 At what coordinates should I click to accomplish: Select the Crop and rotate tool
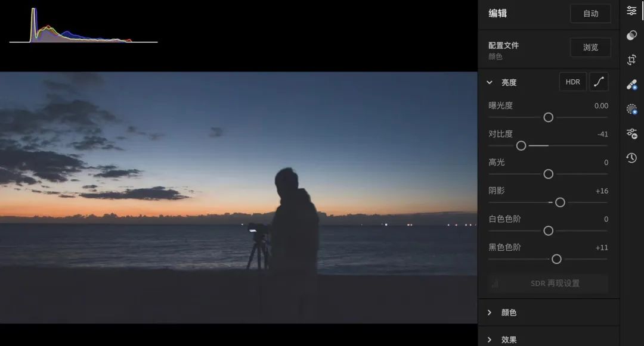(631, 60)
